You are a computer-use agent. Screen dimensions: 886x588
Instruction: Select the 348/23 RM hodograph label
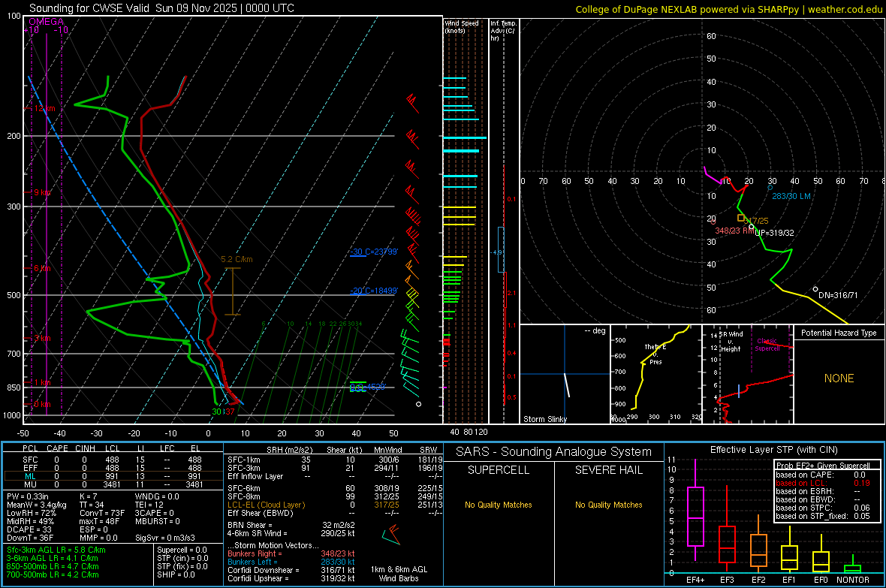pos(734,231)
